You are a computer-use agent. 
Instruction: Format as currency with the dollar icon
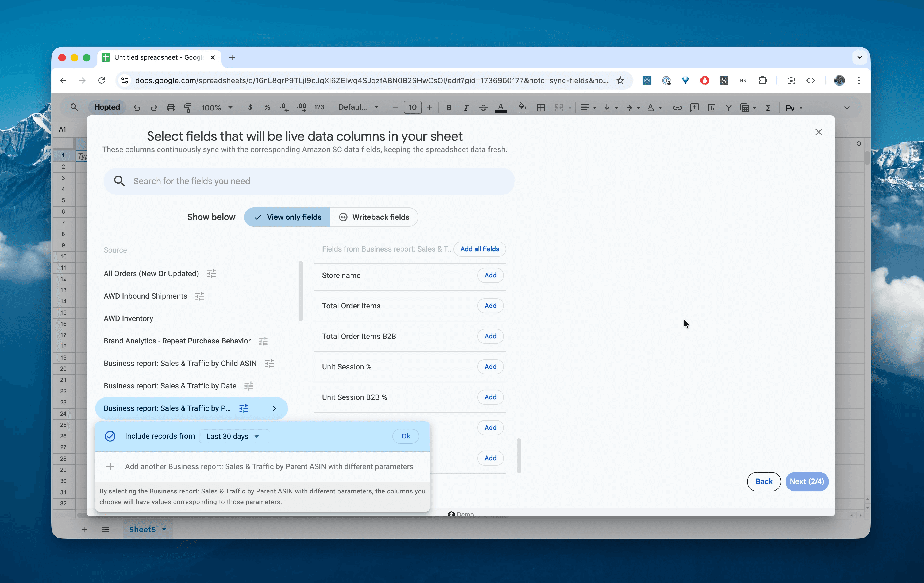point(250,107)
